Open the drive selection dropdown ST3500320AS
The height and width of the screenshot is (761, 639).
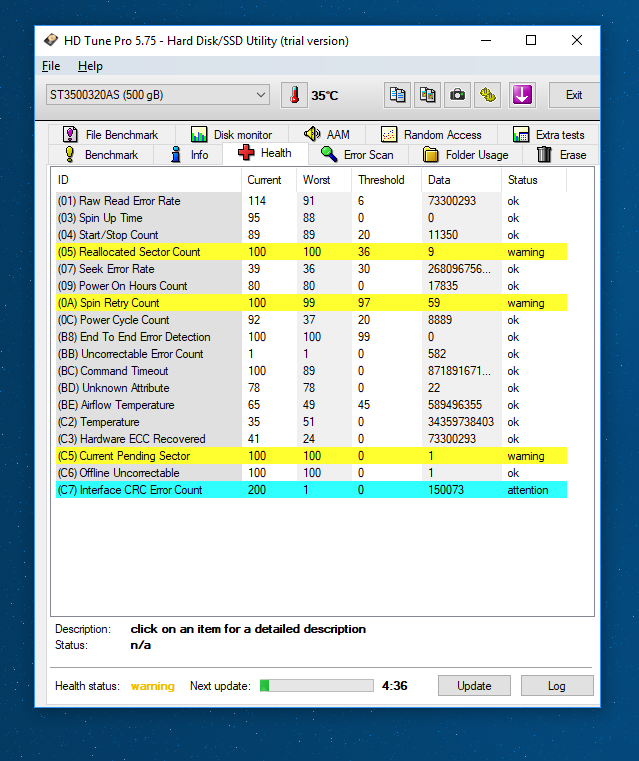coord(158,95)
